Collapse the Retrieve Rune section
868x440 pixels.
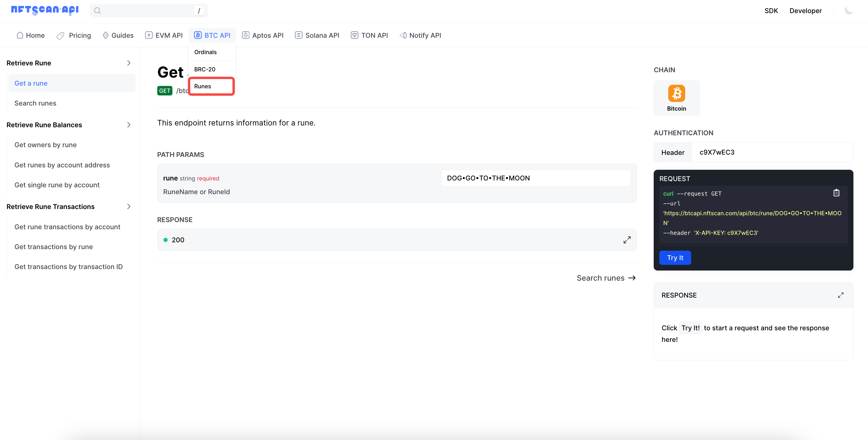tap(128, 63)
